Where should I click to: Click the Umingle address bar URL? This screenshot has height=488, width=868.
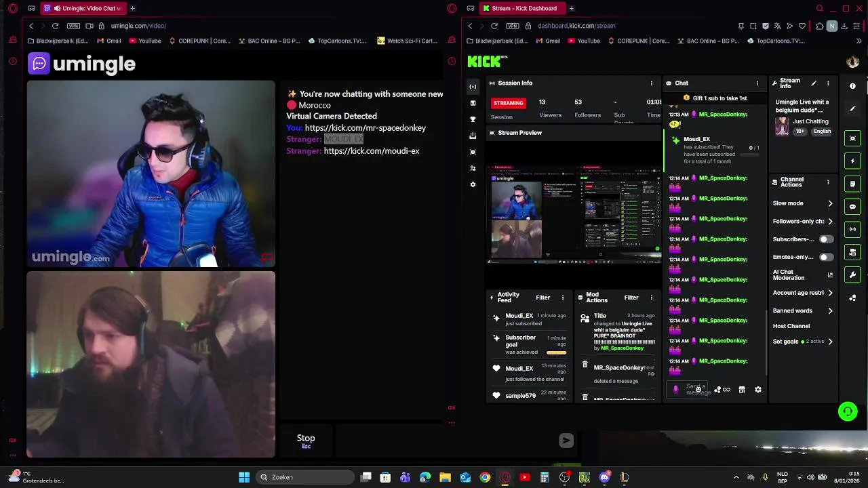(138, 26)
